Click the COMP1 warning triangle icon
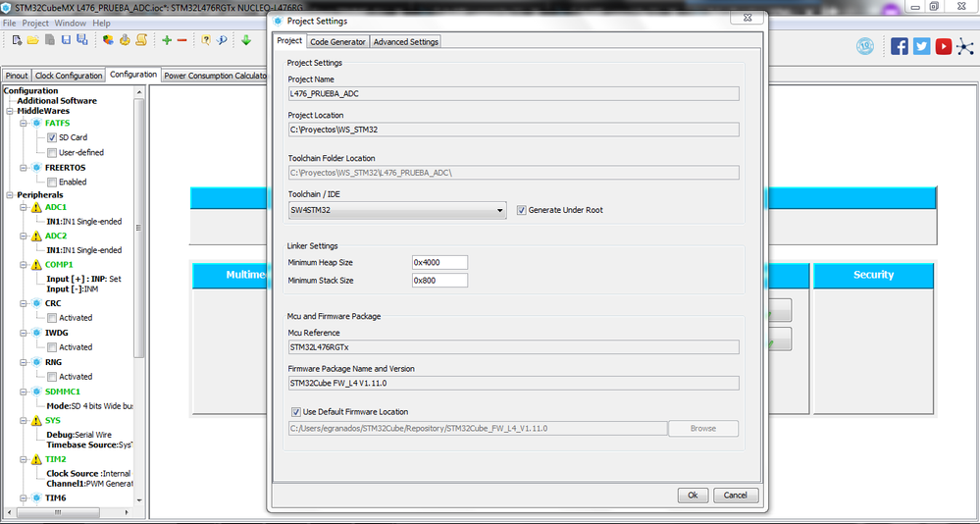Image resolution: width=980 pixels, height=524 pixels. tap(36, 265)
